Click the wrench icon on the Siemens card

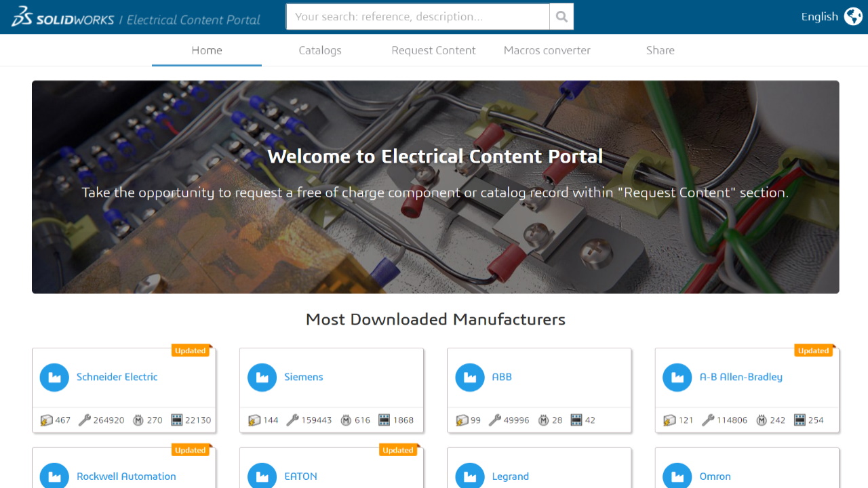pos(292,420)
